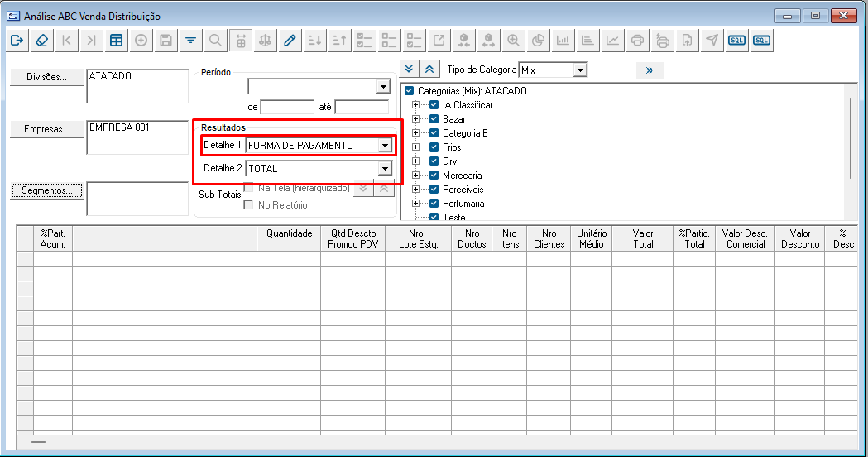
Task: Go to last record arrow icon
Action: [91, 41]
